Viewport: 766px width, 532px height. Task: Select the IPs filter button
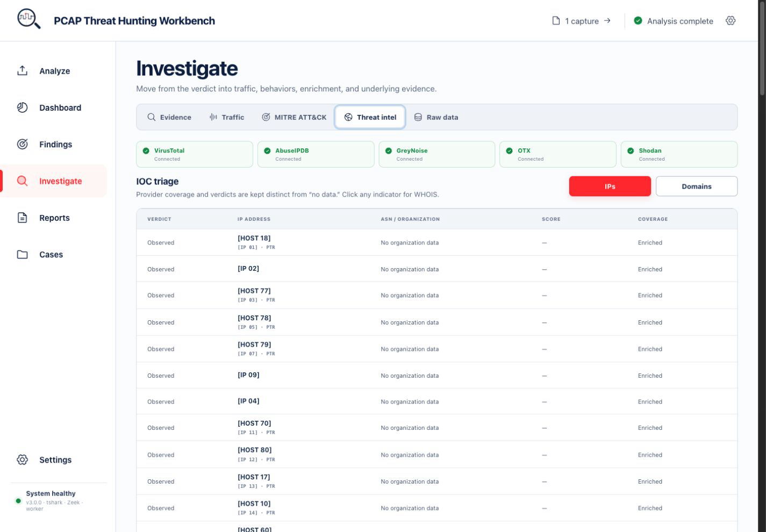(x=610, y=186)
